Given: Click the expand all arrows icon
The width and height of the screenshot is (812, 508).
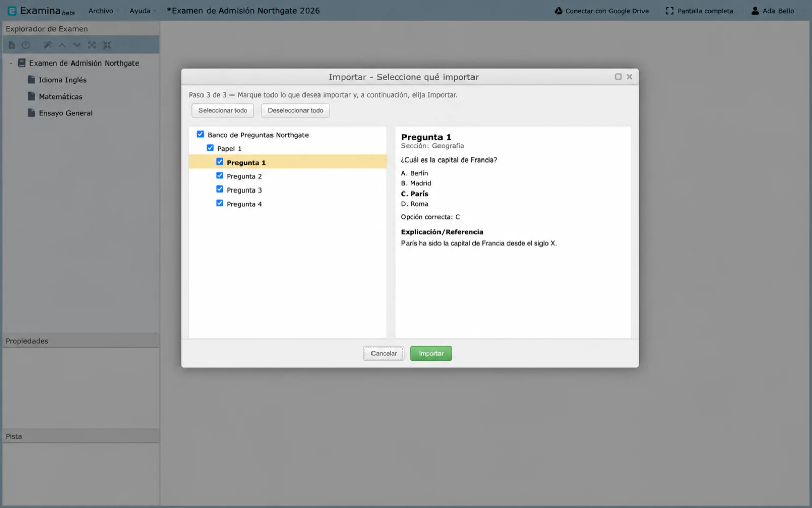Looking at the screenshot, I should click(92, 45).
